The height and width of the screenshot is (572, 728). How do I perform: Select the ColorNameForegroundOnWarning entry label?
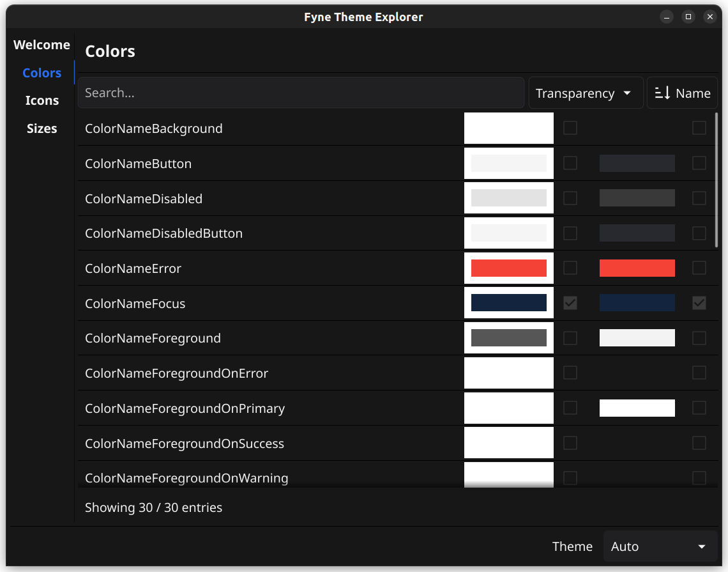(186, 478)
